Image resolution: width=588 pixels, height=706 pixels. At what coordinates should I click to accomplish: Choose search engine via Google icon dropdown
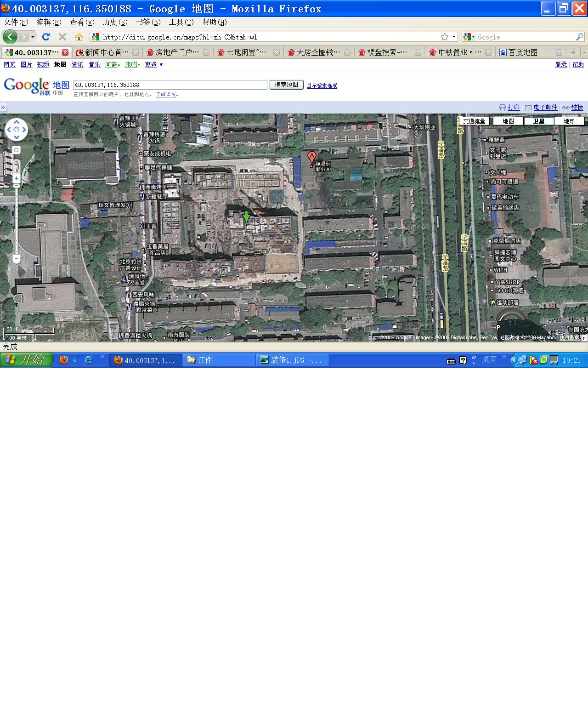click(x=469, y=37)
